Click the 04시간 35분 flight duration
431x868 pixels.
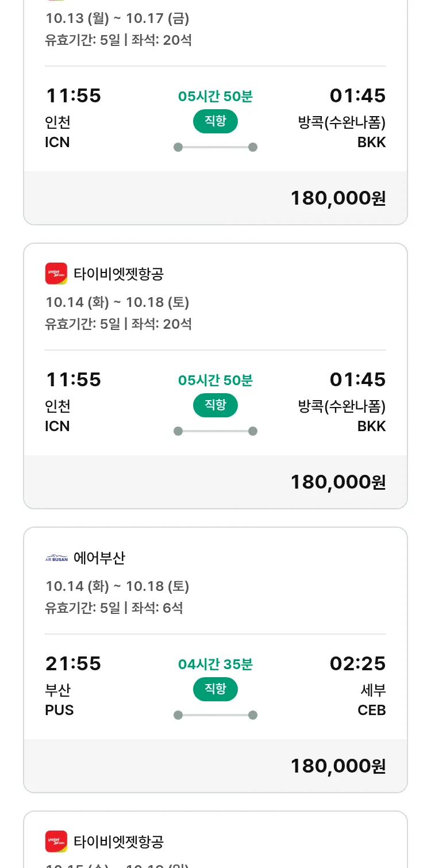point(215,665)
